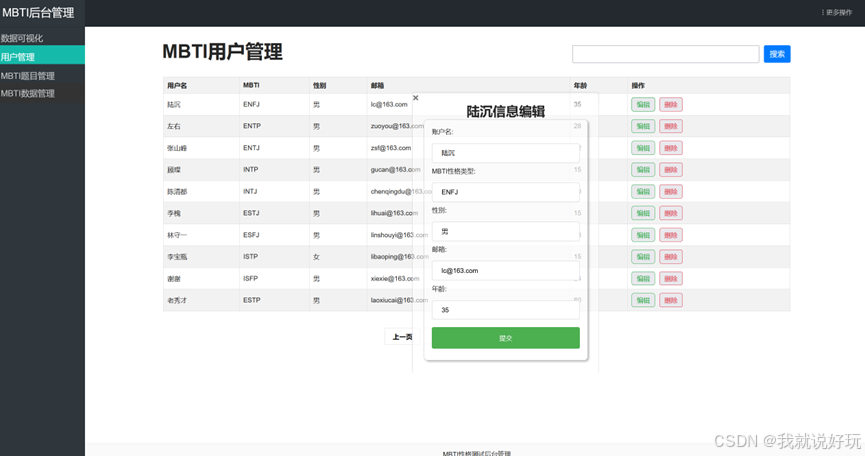Click 删除 for the ESTP row 老秀才

point(671,300)
